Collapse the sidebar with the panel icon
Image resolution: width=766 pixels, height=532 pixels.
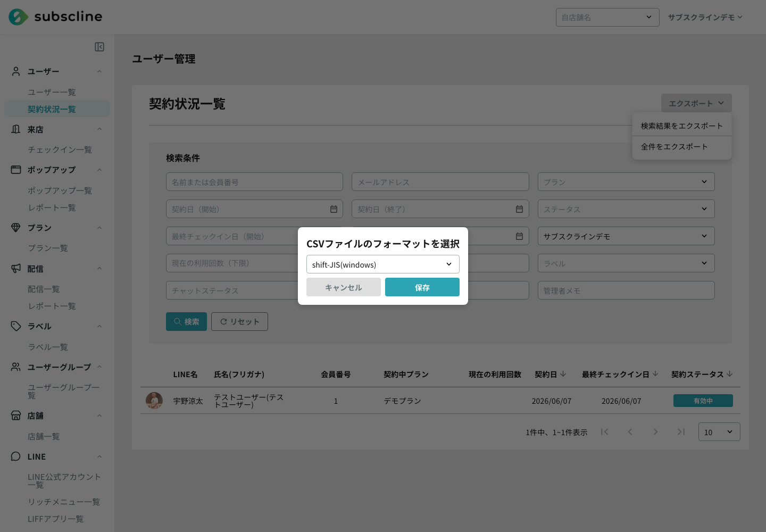(99, 47)
